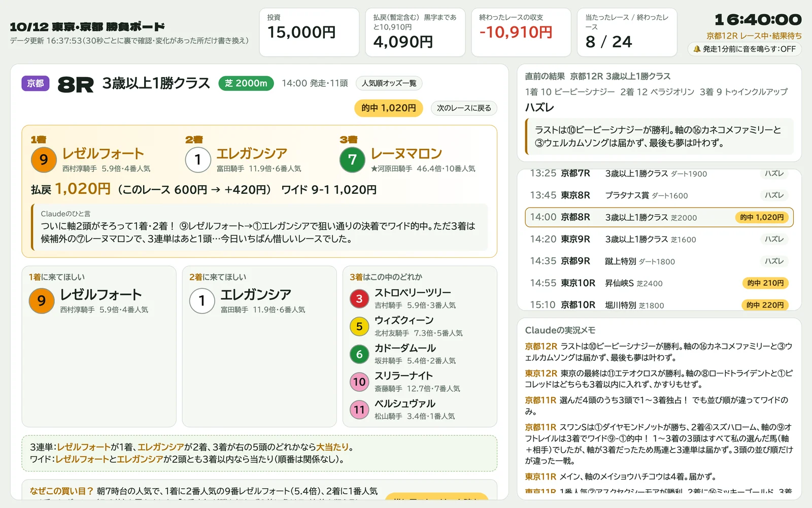This screenshot has height=508, width=812.
Task: Click the red number 3 circle for ストロベリーツリー
Action: [359, 299]
